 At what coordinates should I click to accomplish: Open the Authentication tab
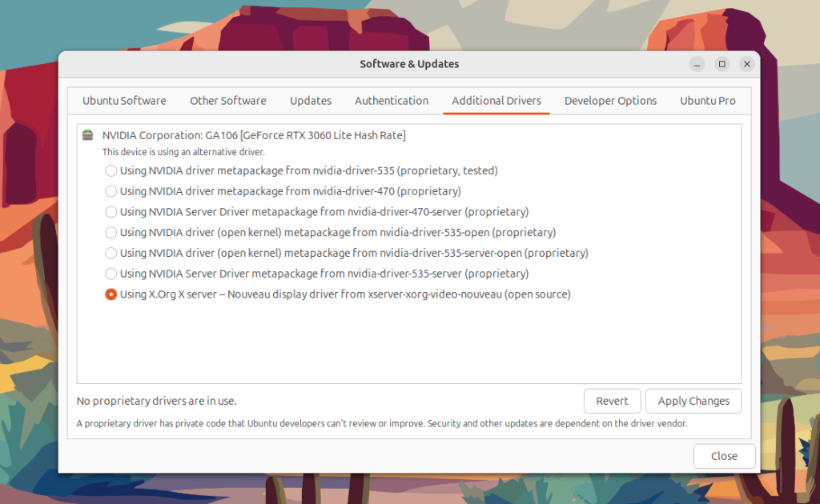coord(391,101)
